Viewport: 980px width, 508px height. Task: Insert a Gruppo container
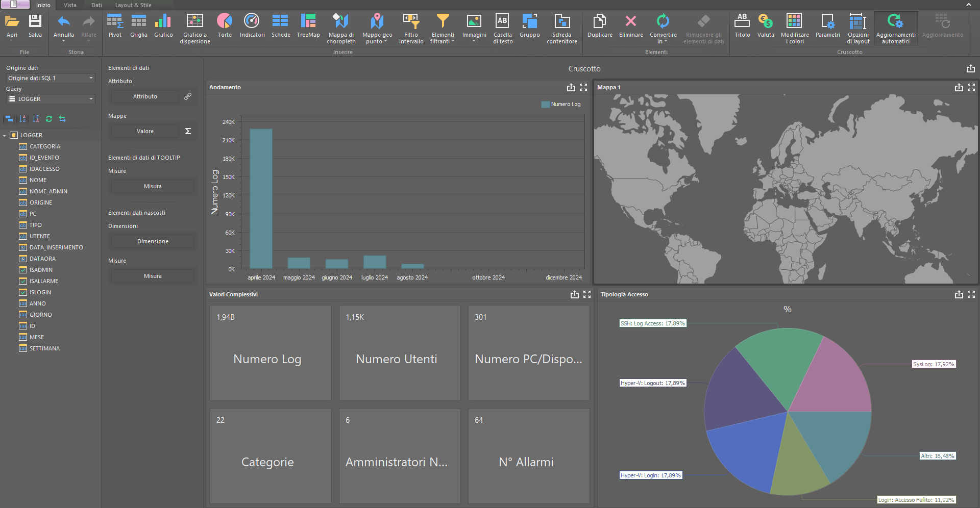coord(530,27)
